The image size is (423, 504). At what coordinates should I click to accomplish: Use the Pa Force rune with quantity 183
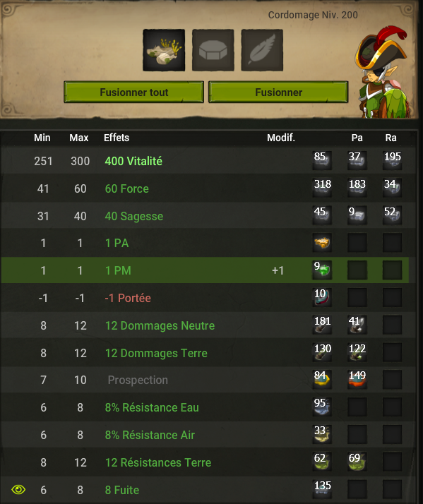[357, 188]
